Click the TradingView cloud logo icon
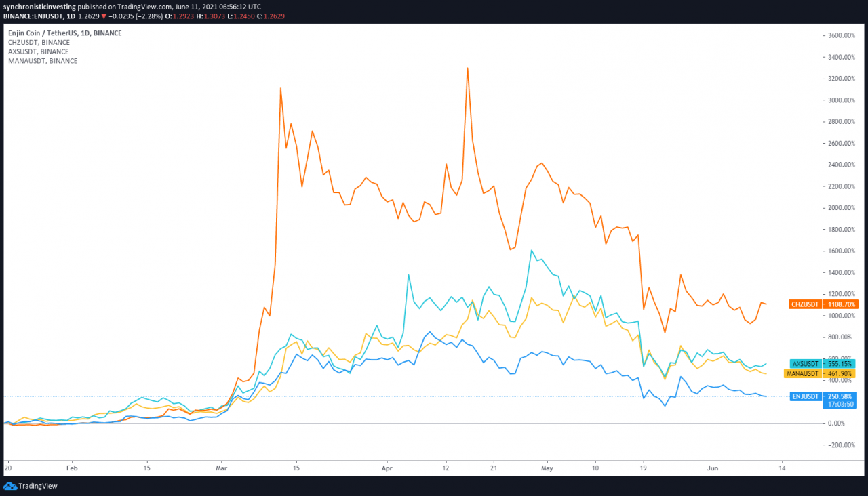 tap(9, 486)
